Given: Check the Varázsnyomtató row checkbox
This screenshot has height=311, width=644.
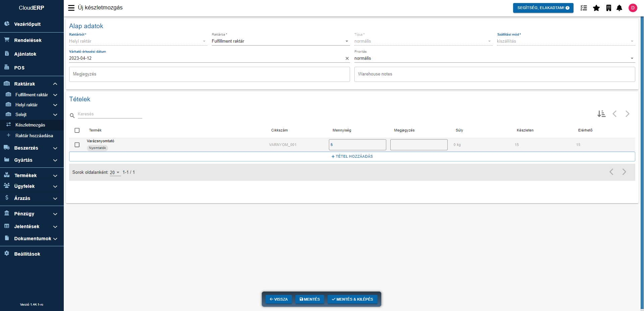Looking at the screenshot, I should click(x=77, y=145).
